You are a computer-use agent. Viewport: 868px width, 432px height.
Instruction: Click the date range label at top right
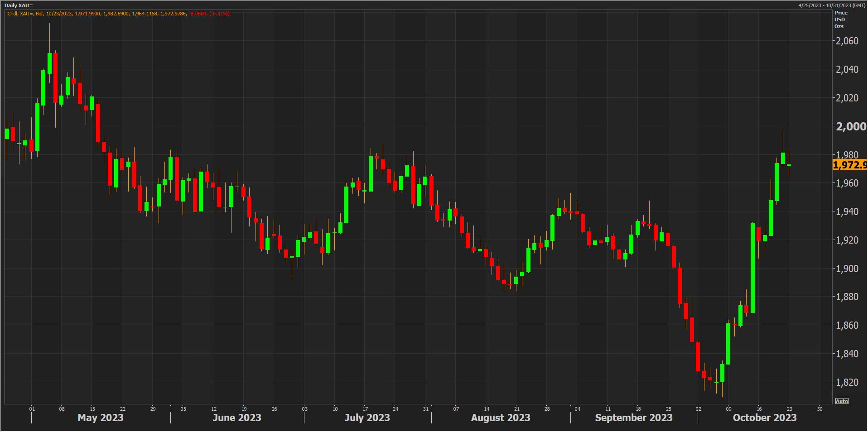[832, 5]
